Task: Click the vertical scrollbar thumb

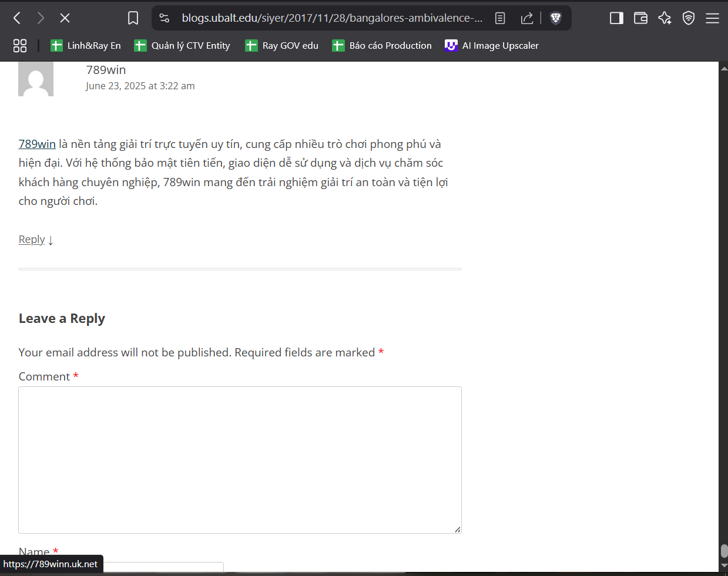Action: click(724, 551)
